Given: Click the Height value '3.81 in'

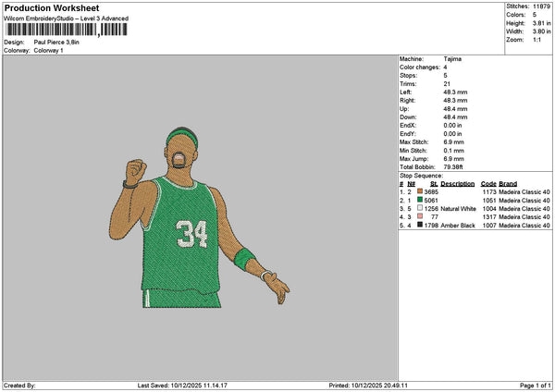Looking at the screenshot, I should pos(541,23).
